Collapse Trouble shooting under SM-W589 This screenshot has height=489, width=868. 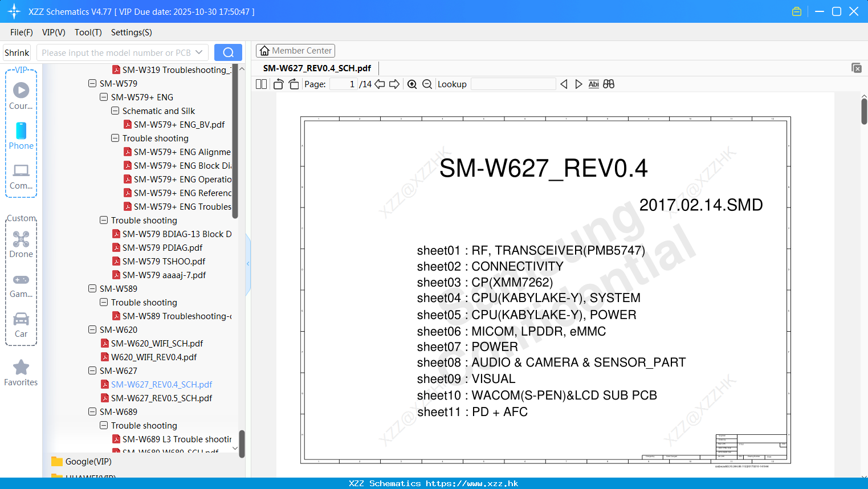tap(104, 302)
